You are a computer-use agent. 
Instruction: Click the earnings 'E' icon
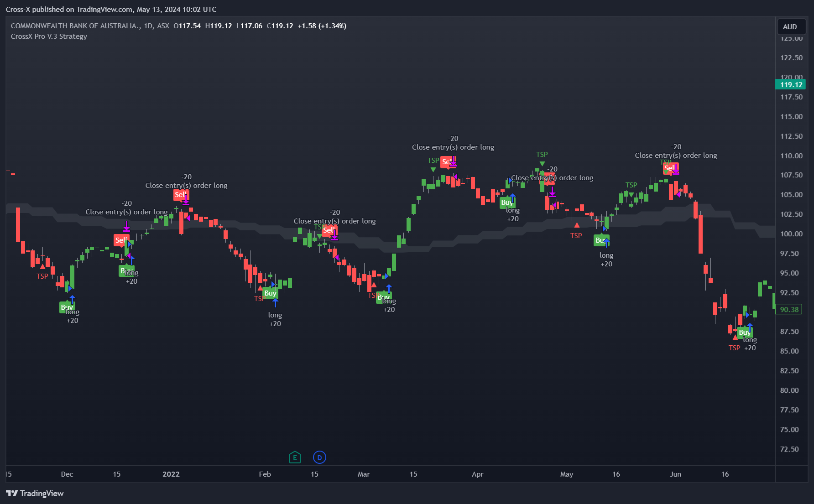tap(295, 457)
